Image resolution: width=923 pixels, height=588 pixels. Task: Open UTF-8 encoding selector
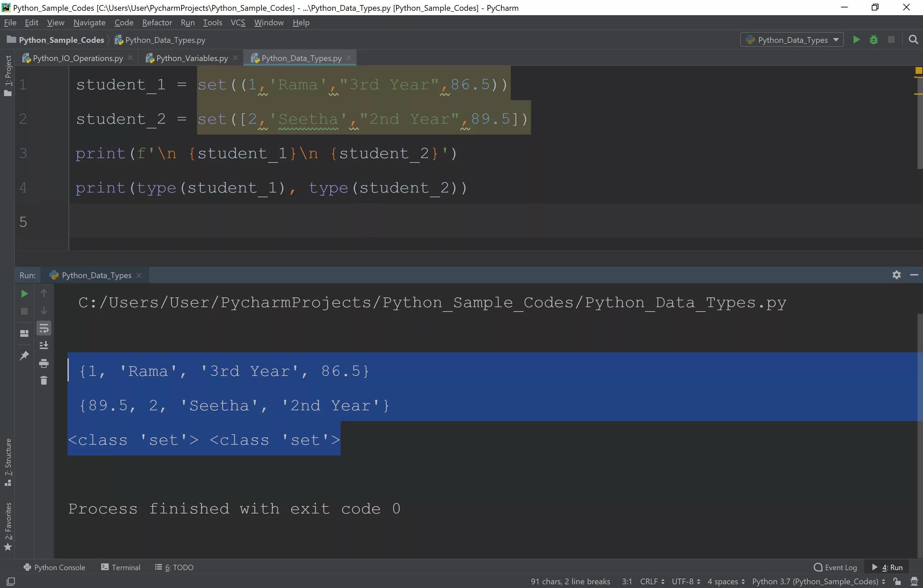(686, 582)
